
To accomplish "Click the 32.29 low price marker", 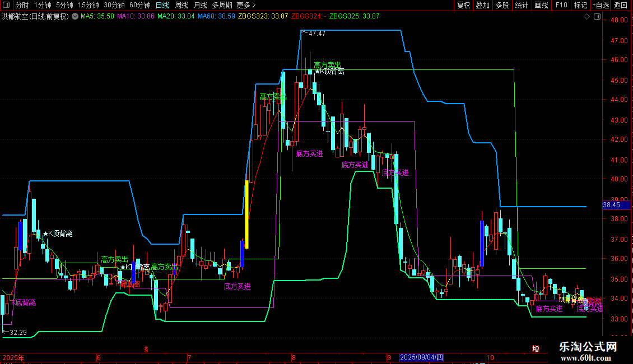I will (18, 333).
